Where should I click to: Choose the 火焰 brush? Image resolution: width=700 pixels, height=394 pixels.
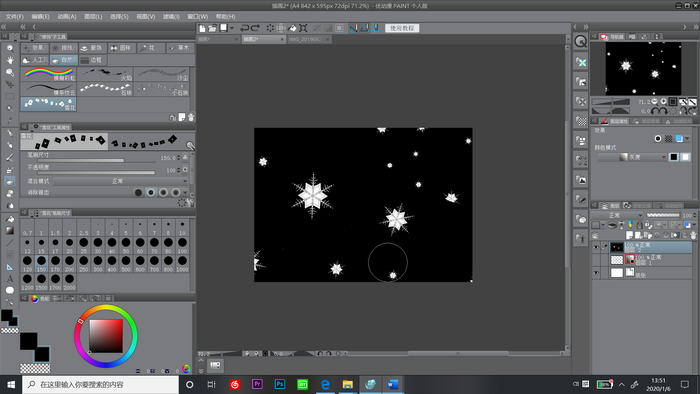click(105, 74)
